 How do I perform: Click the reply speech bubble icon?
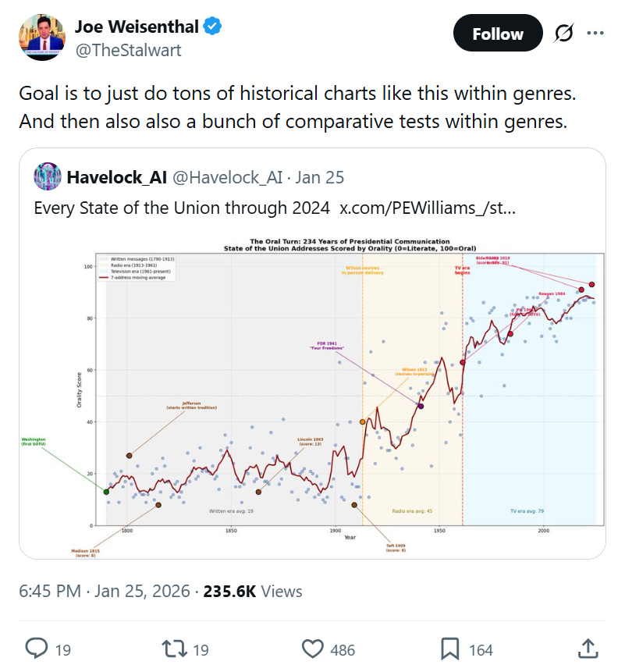[37, 649]
